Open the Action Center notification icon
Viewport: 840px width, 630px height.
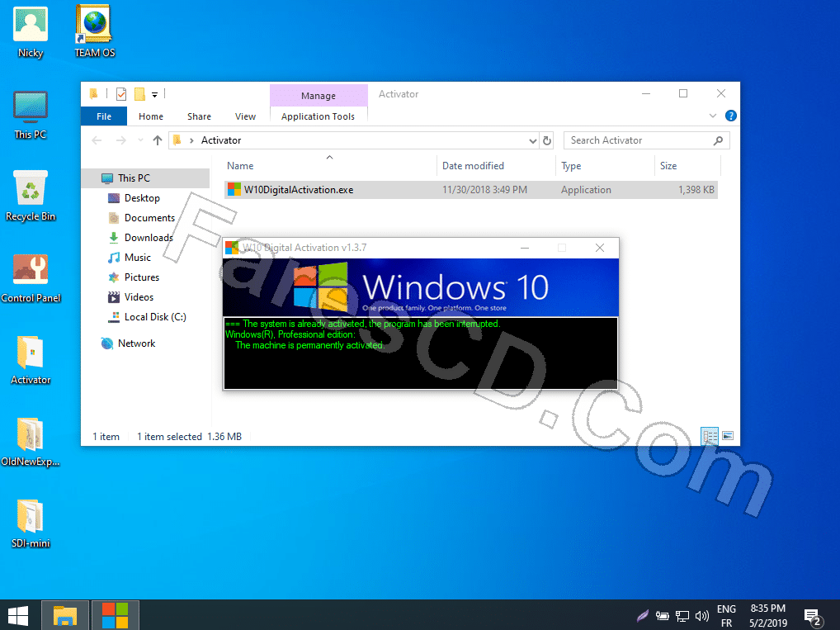pyautogui.click(x=814, y=617)
